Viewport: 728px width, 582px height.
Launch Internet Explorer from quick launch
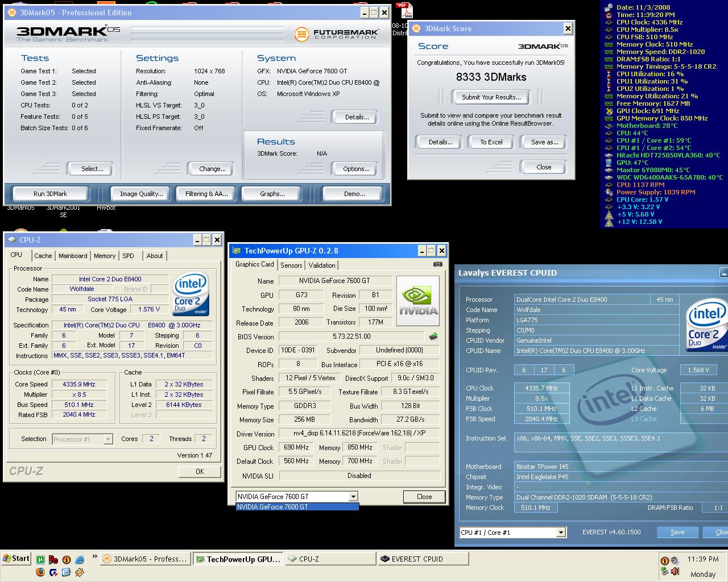click(79, 560)
